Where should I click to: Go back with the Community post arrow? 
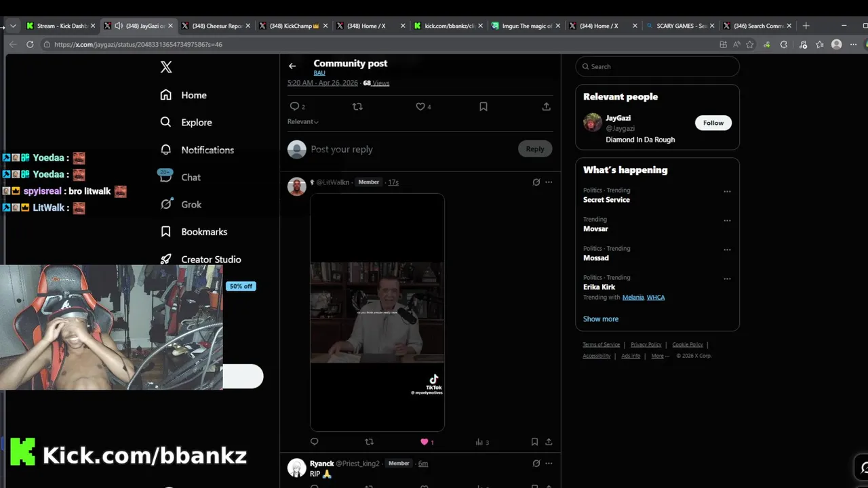pyautogui.click(x=292, y=66)
